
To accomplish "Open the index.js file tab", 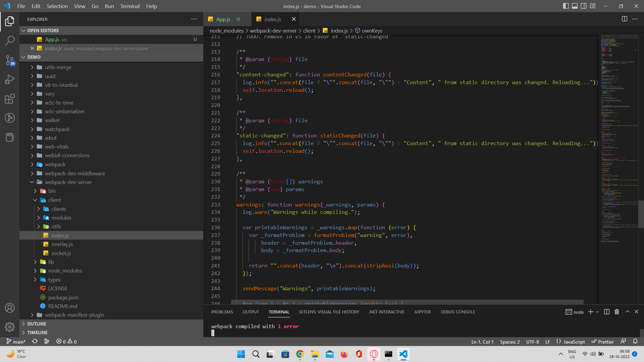I will click(x=272, y=19).
